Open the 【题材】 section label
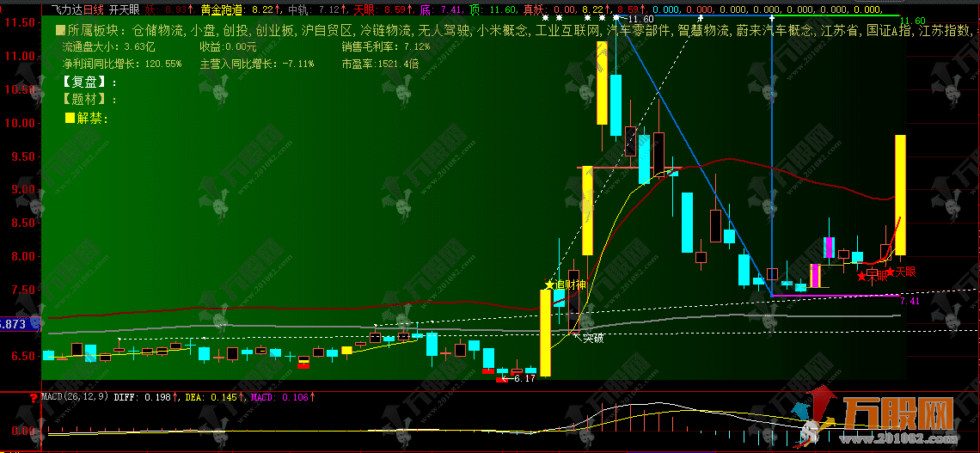980x453 pixels. [x=86, y=100]
